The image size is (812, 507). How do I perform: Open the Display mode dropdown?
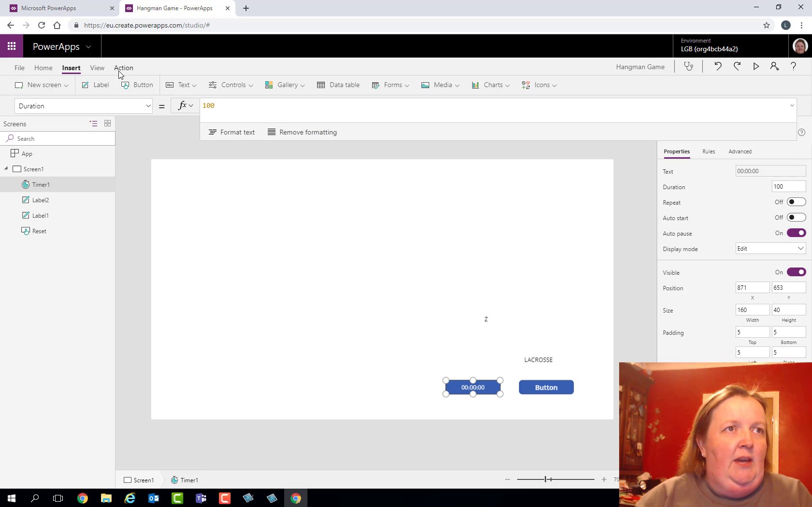click(770, 249)
